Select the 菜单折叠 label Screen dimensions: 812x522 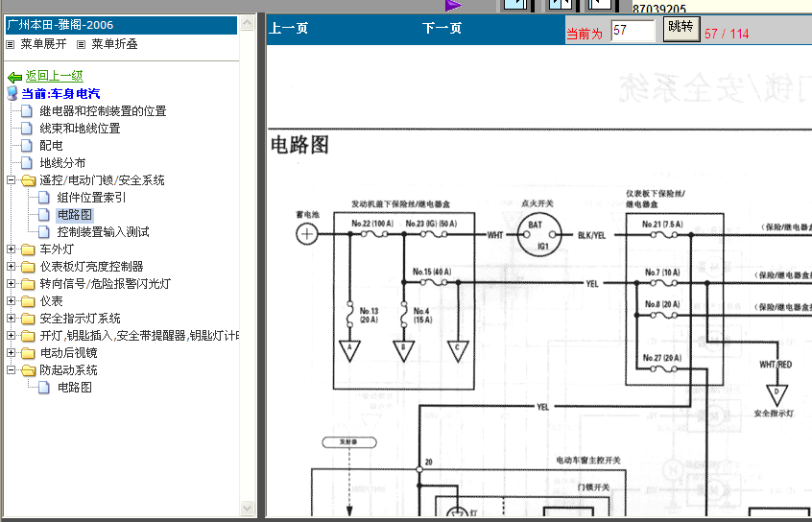[114, 44]
